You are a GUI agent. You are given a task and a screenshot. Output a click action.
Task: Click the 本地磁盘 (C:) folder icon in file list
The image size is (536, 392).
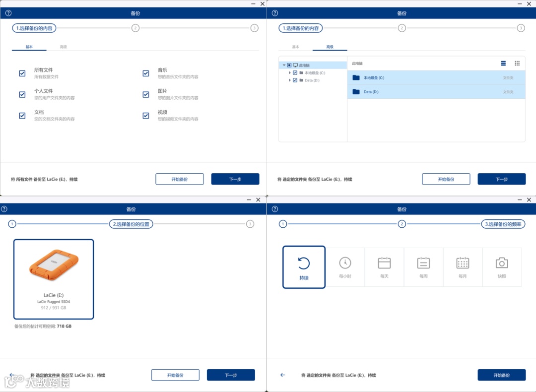tap(356, 77)
